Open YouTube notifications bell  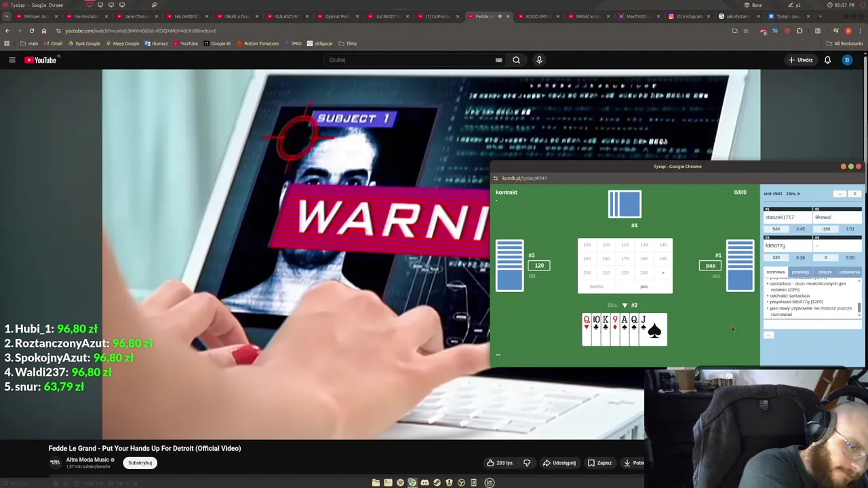click(827, 60)
